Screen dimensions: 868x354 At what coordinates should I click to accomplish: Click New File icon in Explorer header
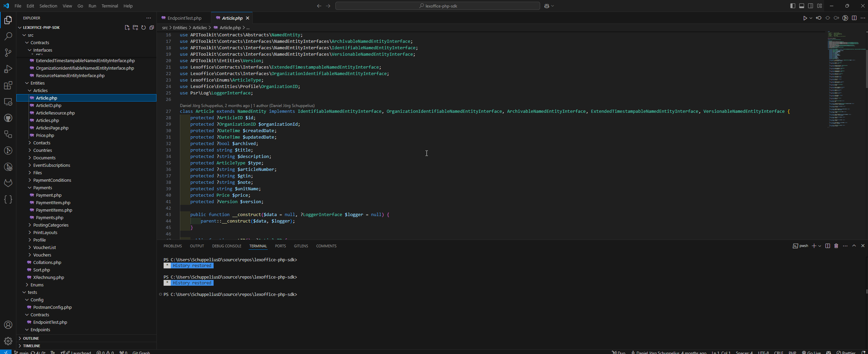[127, 28]
